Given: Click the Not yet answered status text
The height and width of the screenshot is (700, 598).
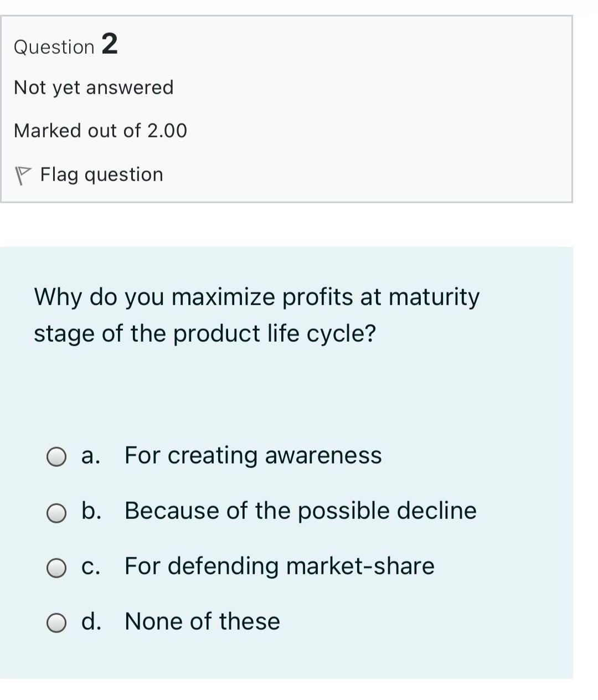Looking at the screenshot, I should tap(93, 87).
